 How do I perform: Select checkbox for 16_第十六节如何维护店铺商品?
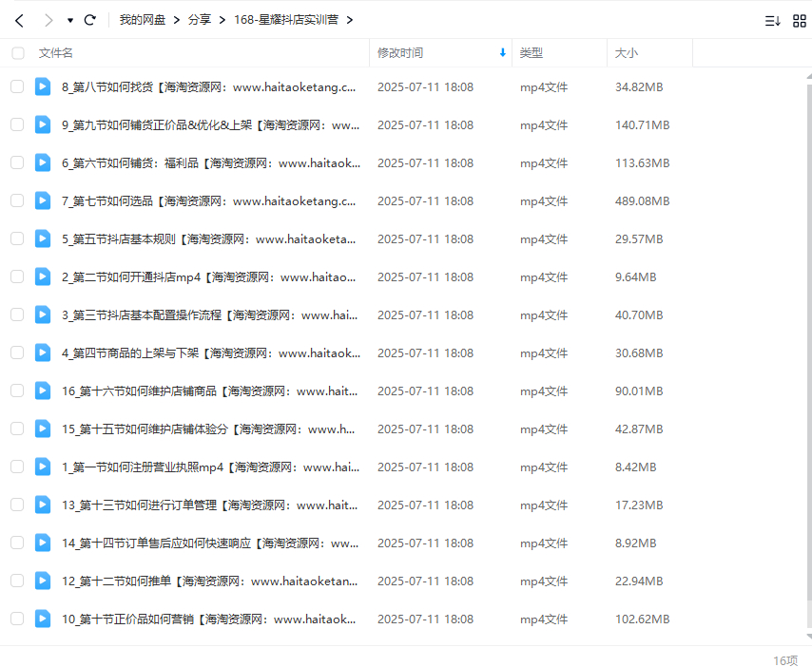click(17, 391)
